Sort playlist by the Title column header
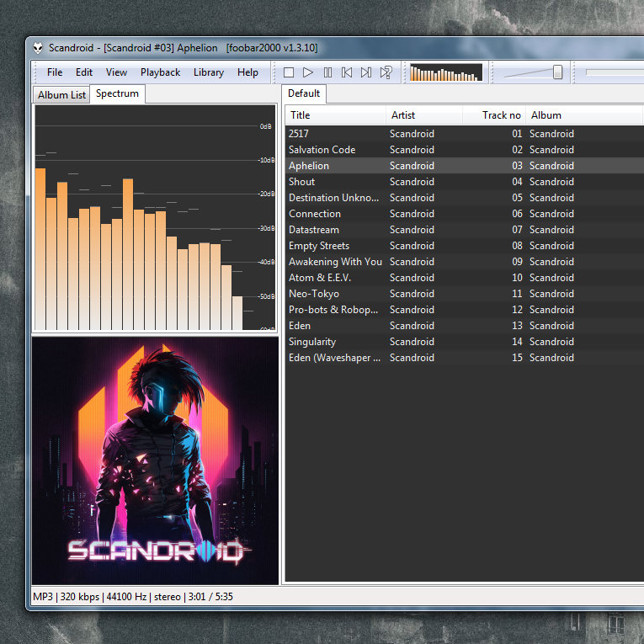Image resolution: width=644 pixels, height=644 pixels. click(335, 115)
